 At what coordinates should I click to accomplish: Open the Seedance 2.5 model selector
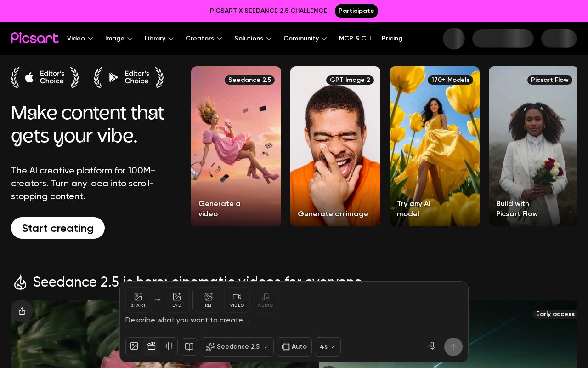pos(237,347)
